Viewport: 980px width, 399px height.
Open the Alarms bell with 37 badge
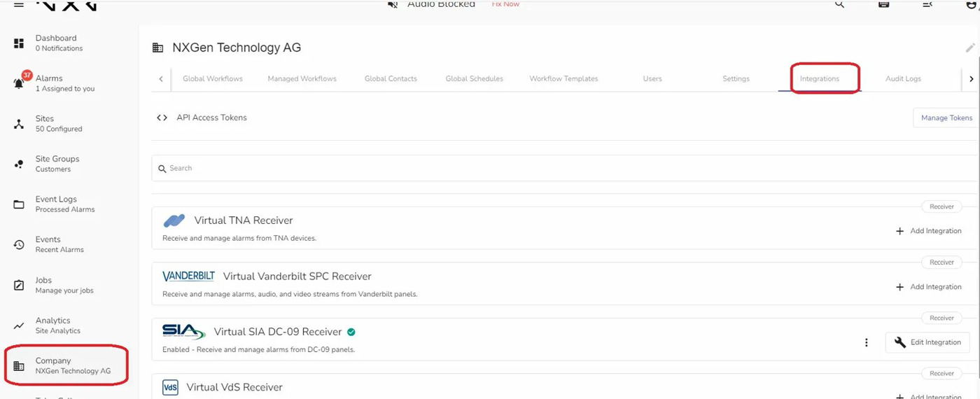click(20, 83)
